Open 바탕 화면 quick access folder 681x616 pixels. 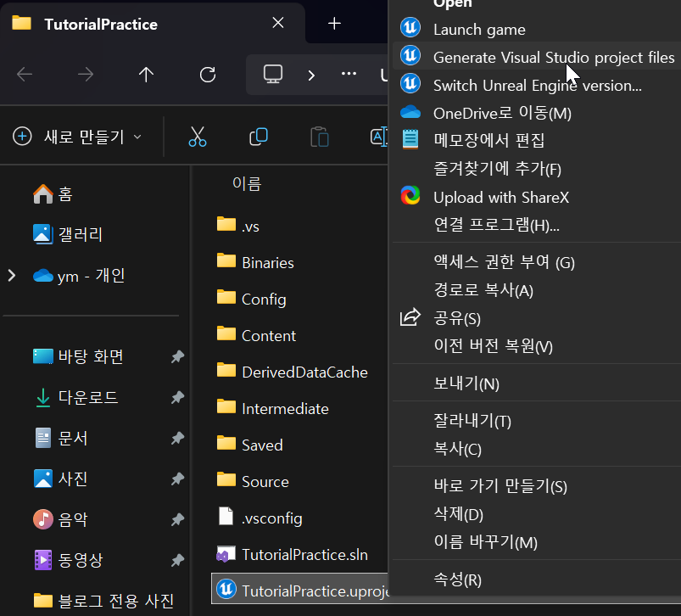click(79, 356)
